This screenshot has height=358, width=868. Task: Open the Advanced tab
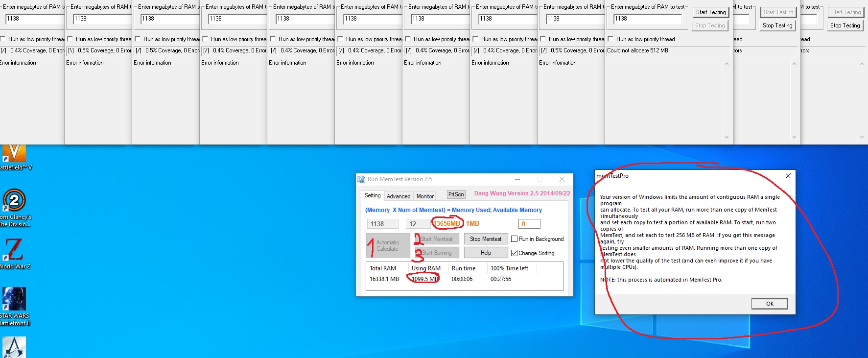point(399,196)
